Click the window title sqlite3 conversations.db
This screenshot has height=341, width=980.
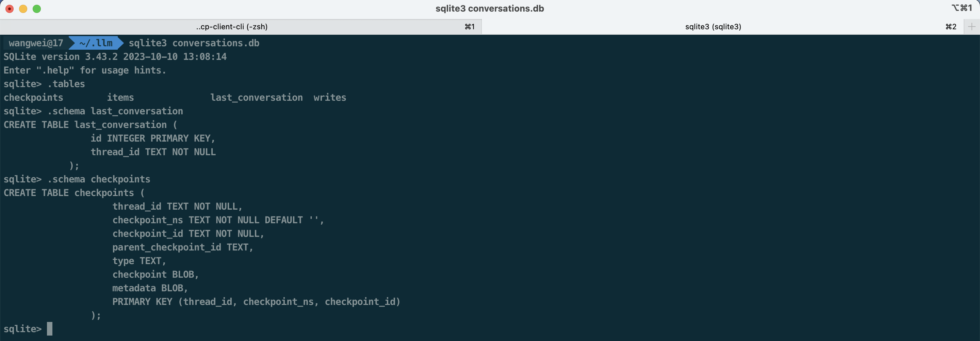coord(490,9)
